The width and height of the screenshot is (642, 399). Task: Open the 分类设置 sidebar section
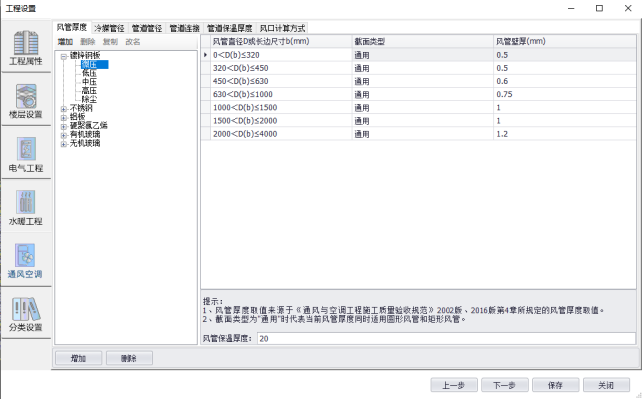coord(26,314)
